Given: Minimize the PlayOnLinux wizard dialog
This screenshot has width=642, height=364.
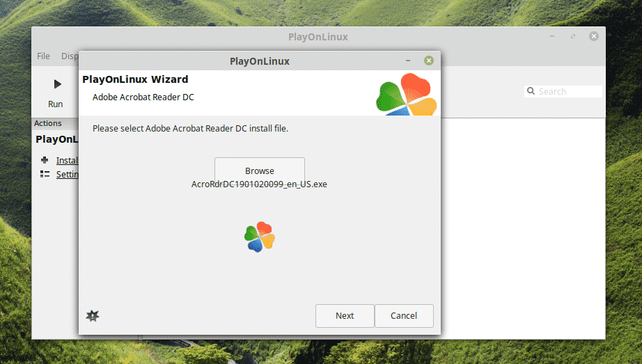Looking at the screenshot, I should coord(408,61).
